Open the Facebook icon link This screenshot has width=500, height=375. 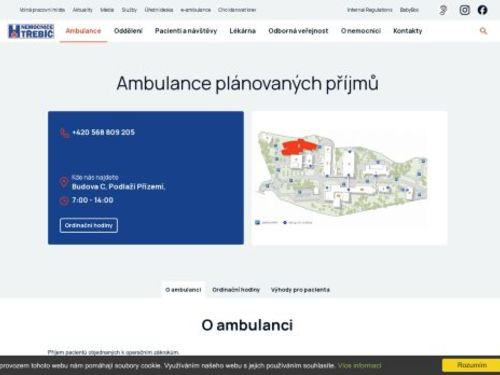(x=482, y=10)
